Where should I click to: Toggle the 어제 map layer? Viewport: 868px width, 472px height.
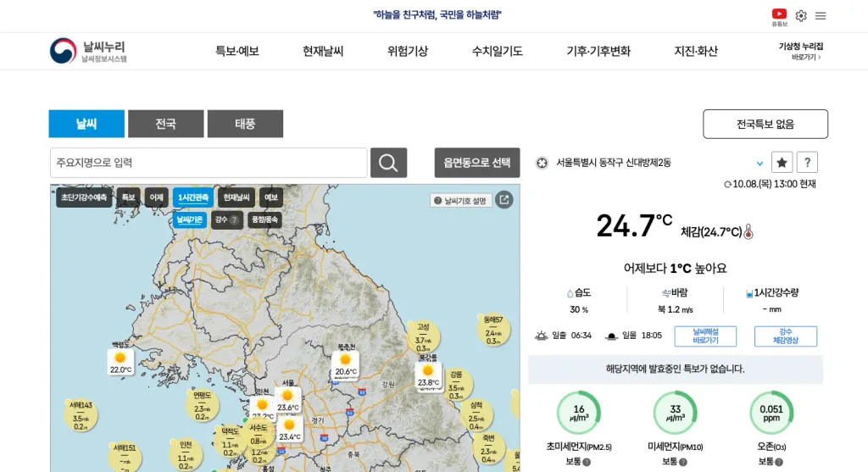[x=157, y=197]
